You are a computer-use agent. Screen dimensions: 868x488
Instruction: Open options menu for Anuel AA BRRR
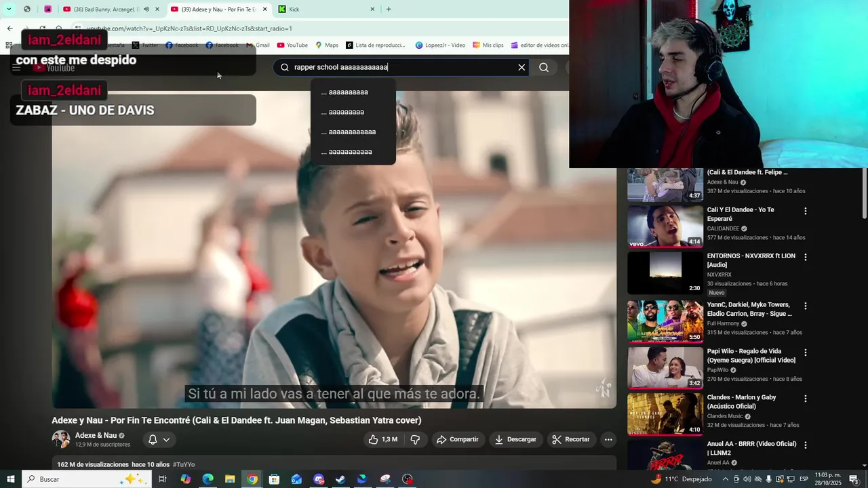tap(806, 445)
